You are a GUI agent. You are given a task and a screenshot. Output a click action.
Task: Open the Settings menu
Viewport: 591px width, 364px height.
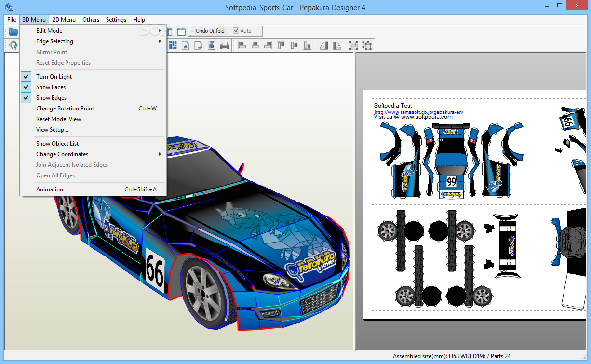pyautogui.click(x=116, y=20)
